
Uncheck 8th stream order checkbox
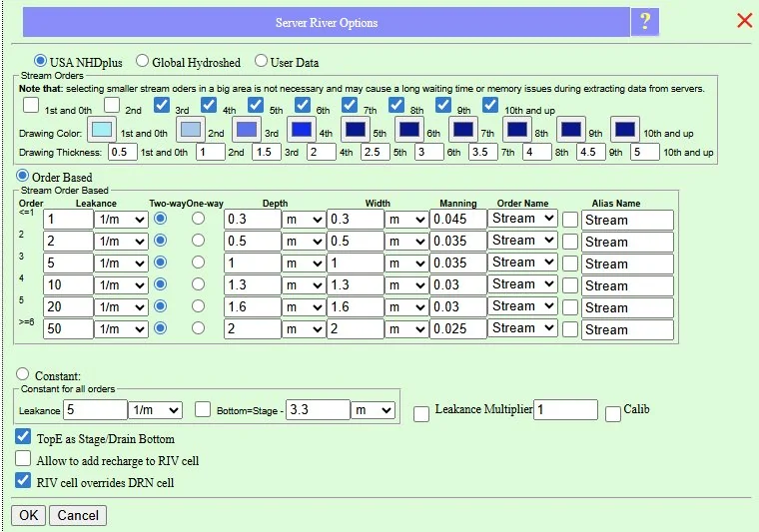click(396, 105)
